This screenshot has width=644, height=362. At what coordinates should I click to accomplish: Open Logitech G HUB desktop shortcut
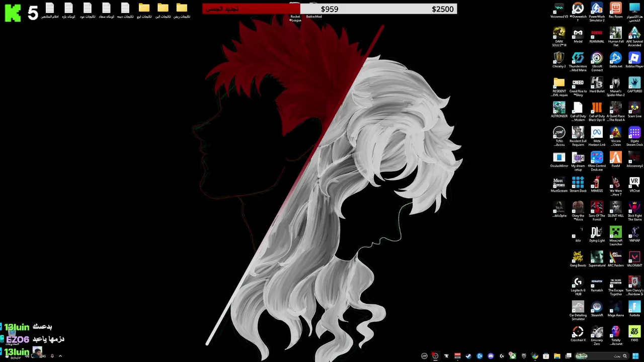578,285
